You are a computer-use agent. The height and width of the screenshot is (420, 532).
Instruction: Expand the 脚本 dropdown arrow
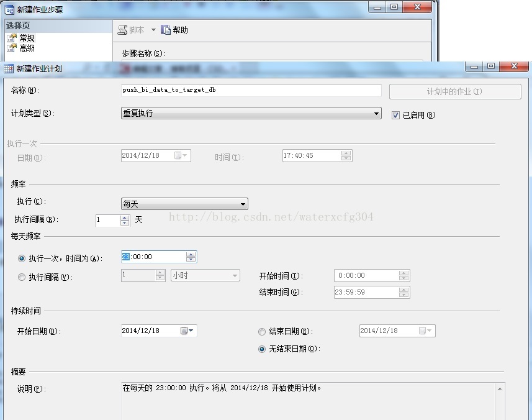[x=153, y=30]
